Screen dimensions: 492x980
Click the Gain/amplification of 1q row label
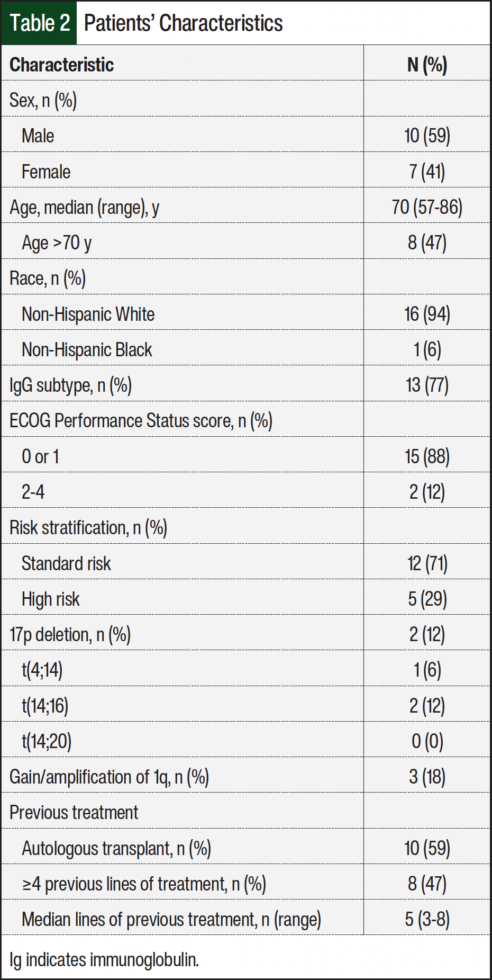[x=109, y=777]
